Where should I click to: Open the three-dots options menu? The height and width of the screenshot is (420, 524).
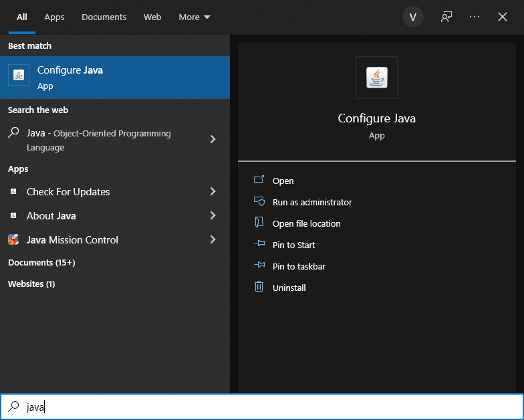475,17
